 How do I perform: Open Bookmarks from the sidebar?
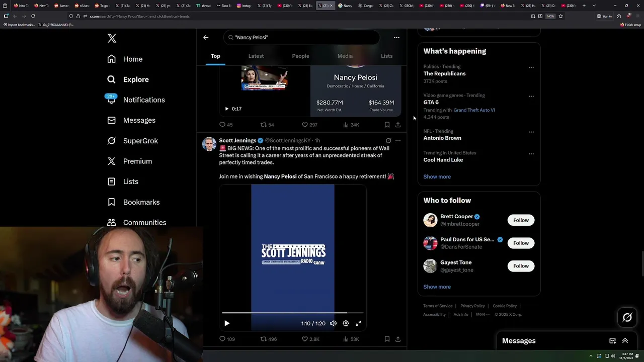[133, 202]
